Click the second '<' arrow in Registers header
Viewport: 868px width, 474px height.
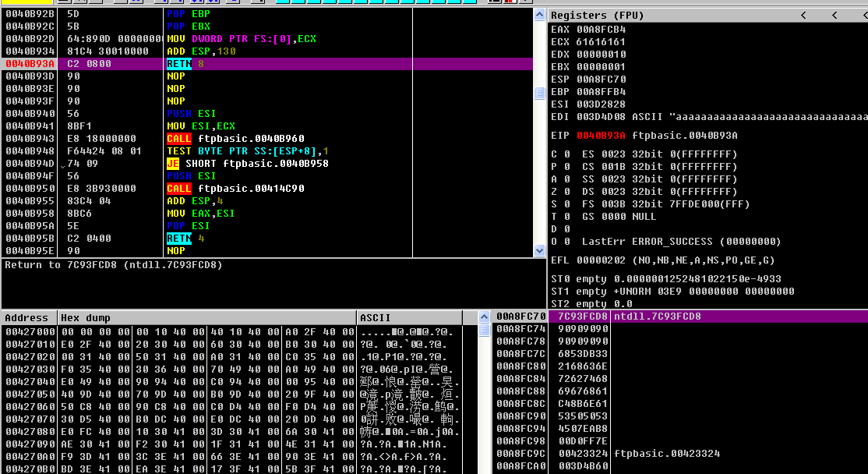point(834,15)
